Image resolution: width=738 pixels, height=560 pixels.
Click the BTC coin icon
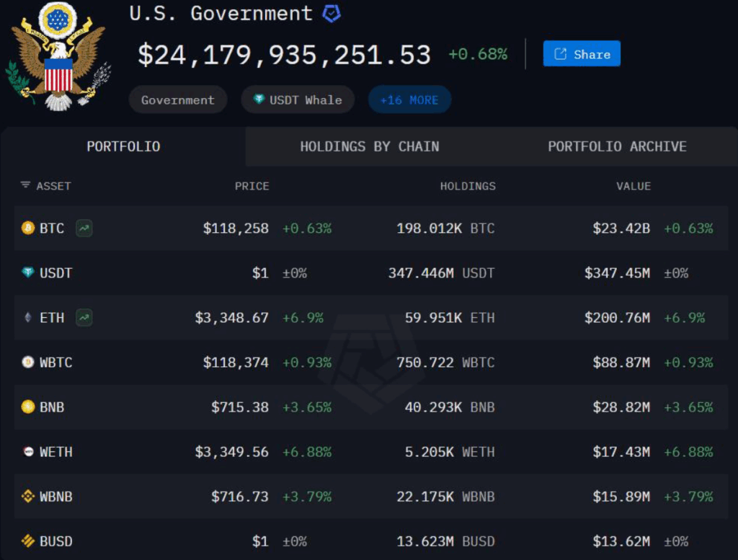point(28,228)
